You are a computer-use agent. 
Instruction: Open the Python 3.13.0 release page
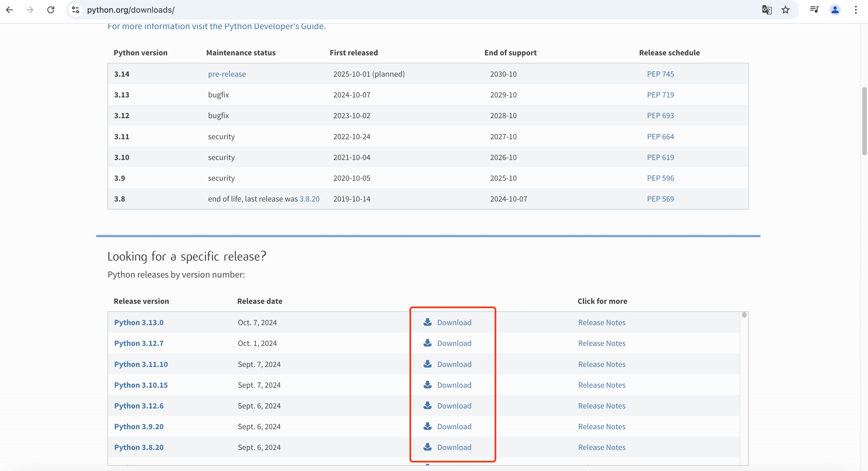pyautogui.click(x=139, y=323)
